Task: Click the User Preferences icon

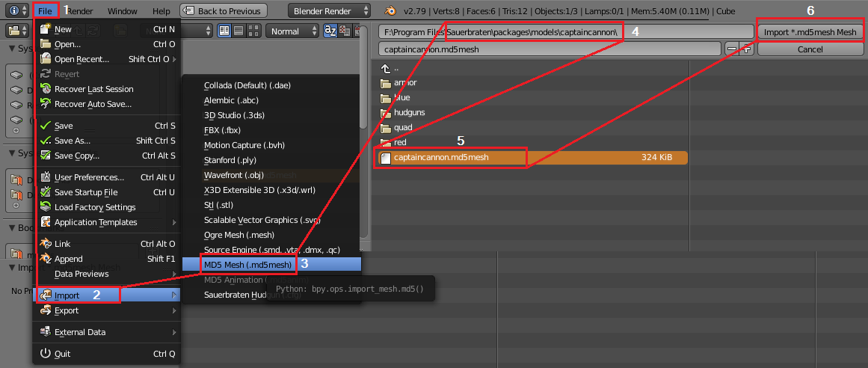Action: click(46, 177)
